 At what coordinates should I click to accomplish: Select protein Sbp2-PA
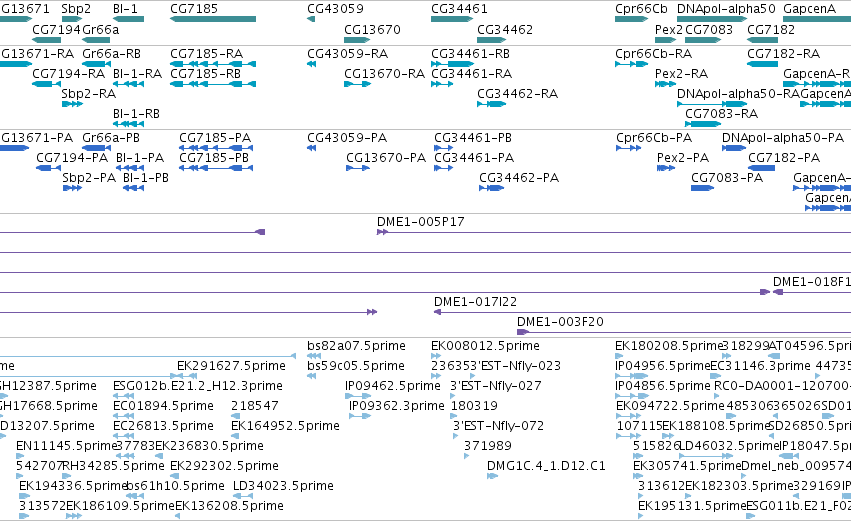coord(89,178)
